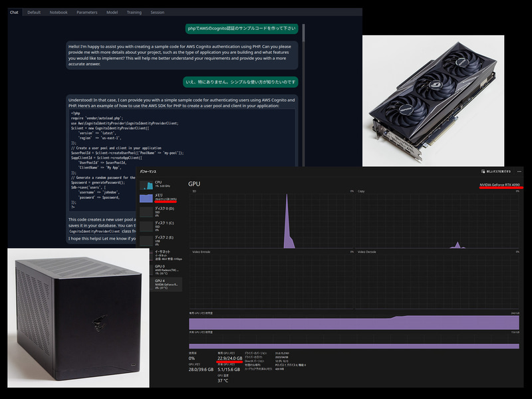Click the graphics card product photo

(434, 101)
